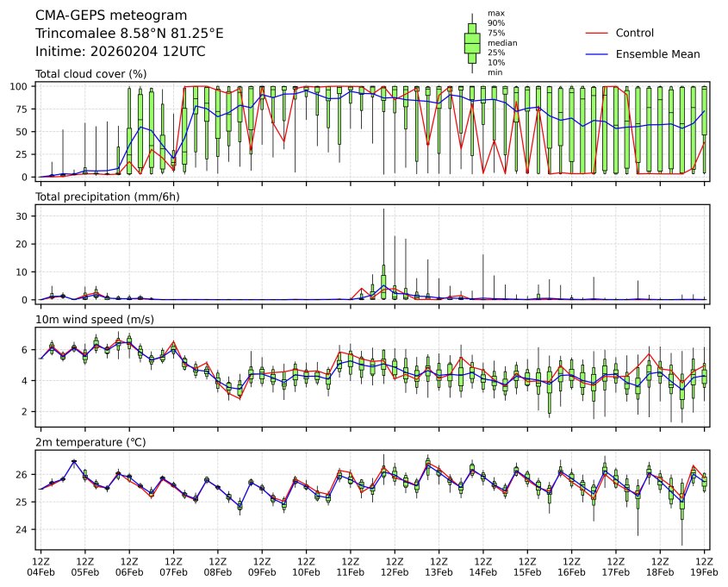This screenshot has height=587, width=728.
Task: Click the 12Z 07Feb time axis label
Action: click(174, 566)
